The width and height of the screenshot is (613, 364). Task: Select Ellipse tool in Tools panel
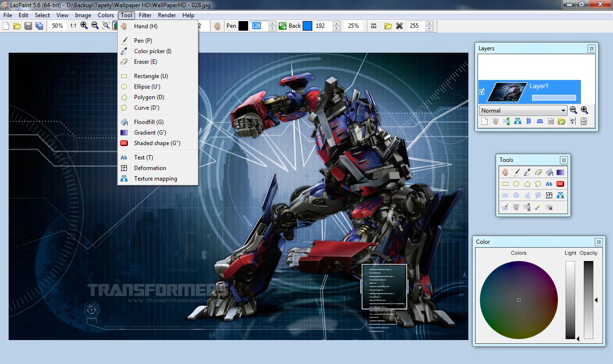click(516, 183)
